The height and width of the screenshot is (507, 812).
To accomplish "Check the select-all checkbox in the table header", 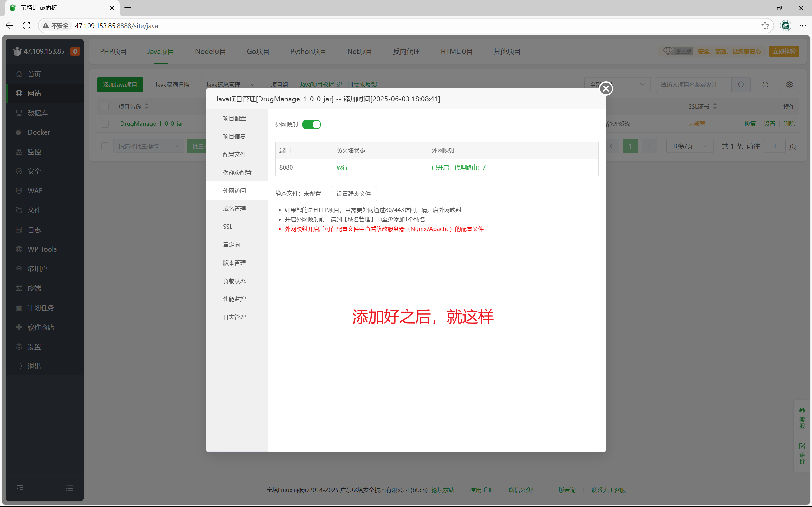I will [105, 106].
